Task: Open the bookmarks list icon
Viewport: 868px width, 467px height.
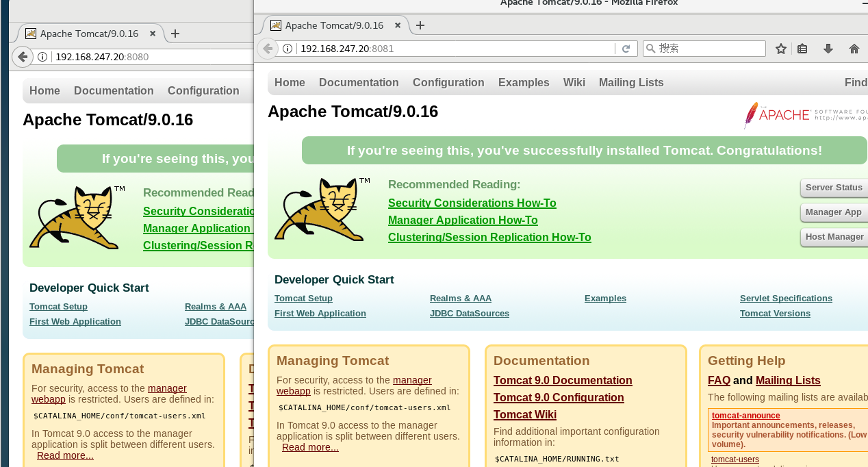Action: (x=803, y=49)
